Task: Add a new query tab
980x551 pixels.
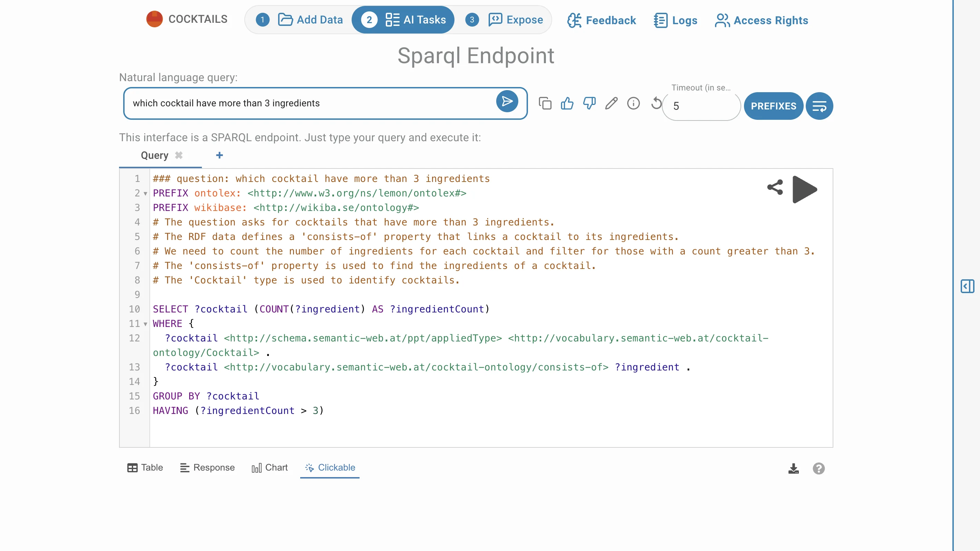Action: point(219,155)
